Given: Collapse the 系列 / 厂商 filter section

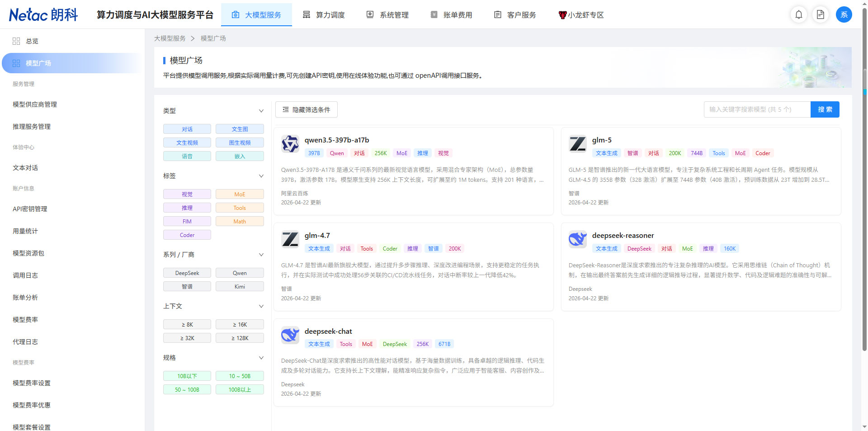Looking at the screenshot, I should click(x=261, y=255).
